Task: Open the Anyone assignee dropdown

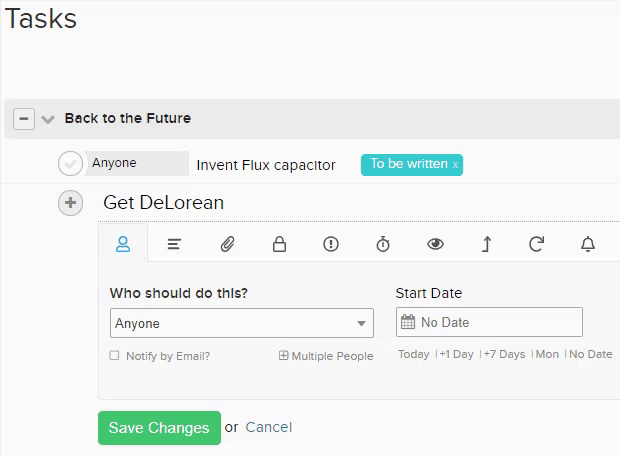Action: [242, 323]
